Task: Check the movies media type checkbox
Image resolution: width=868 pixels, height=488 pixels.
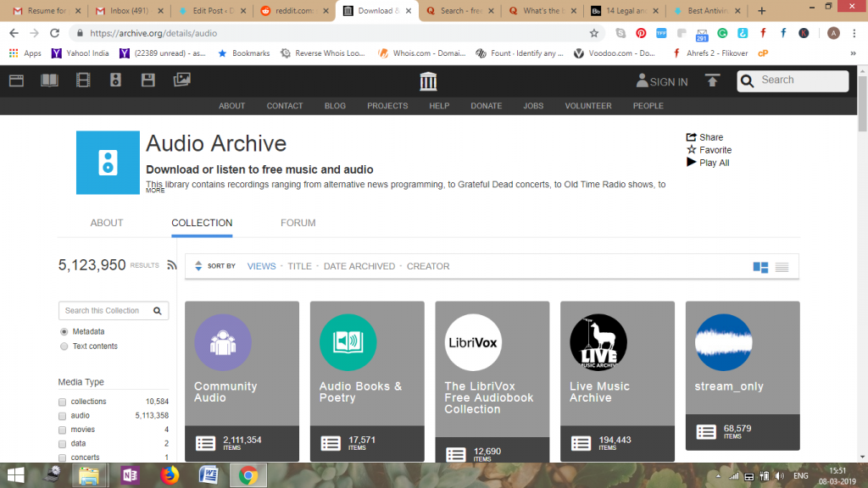Action: 62,430
